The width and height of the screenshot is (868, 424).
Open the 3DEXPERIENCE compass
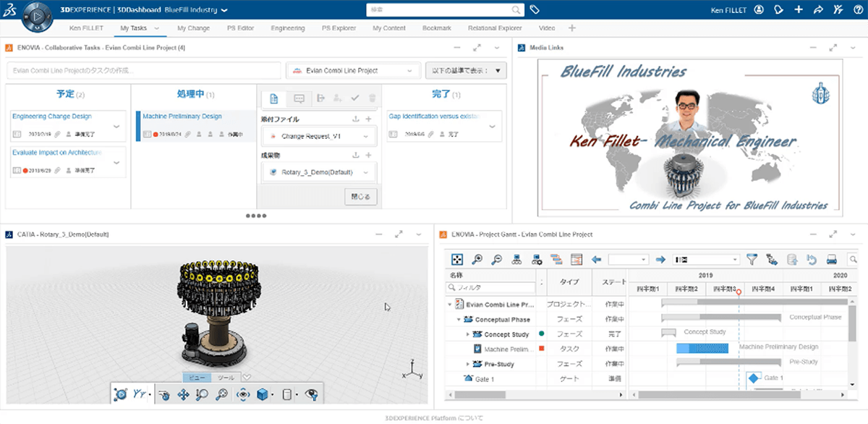[37, 16]
